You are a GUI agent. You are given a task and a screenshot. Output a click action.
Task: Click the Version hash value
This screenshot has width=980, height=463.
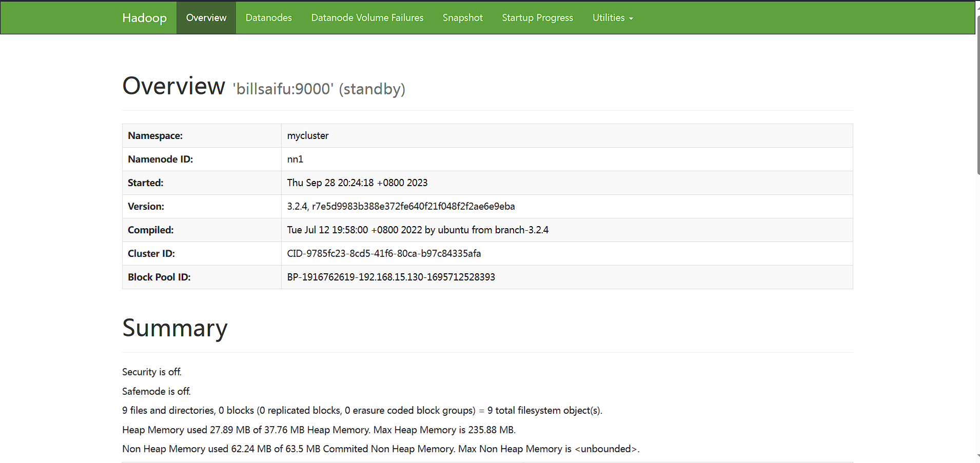click(x=401, y=207)
